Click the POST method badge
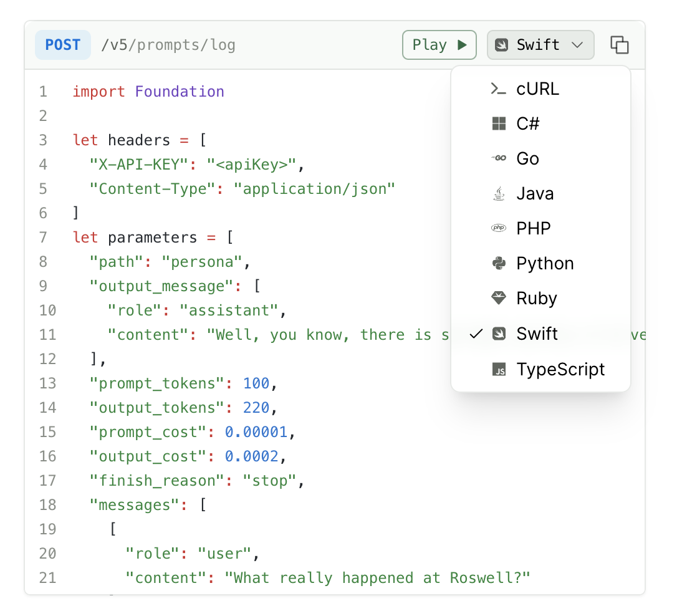This screenshot has height=616, width=677. pyautogui.click(x=62, y=44)
